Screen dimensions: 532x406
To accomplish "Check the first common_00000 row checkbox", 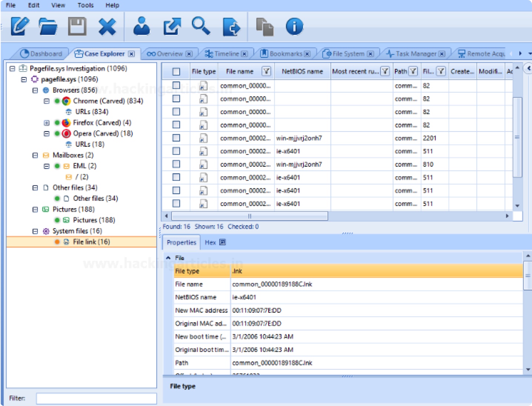I will point(176,85).
